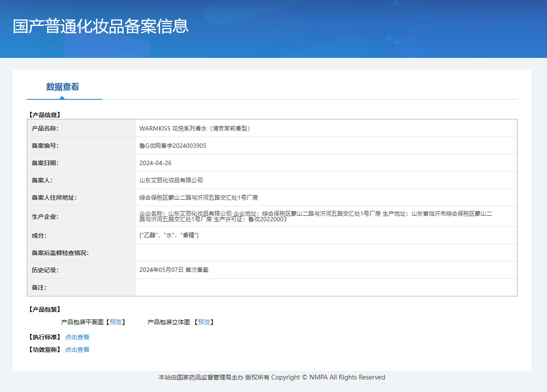Image resolution: width=547 pixels, height=392 pixels.
Task: Click the 历史记录 row label
Action: [45, 270]
